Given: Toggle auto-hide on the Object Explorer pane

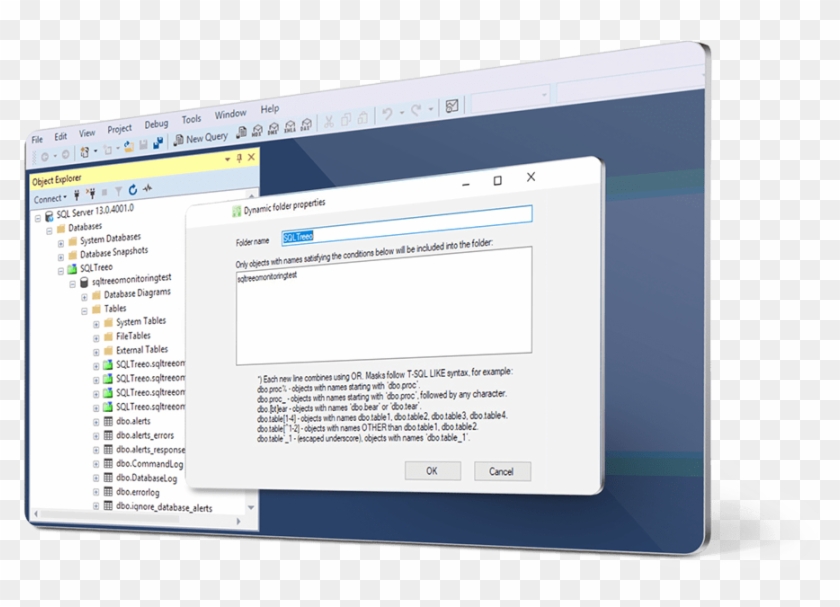Looking at the screenshot, I should (238, 158).
